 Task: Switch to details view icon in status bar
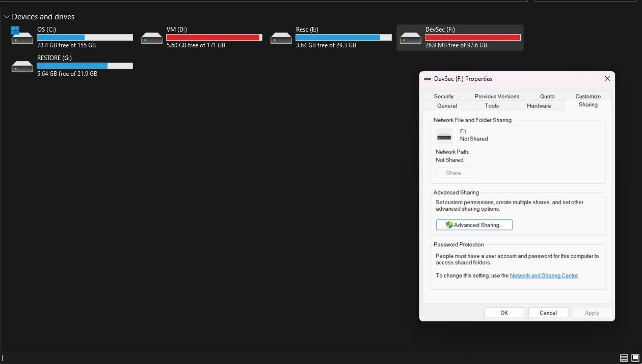click(x=624, y=357)
